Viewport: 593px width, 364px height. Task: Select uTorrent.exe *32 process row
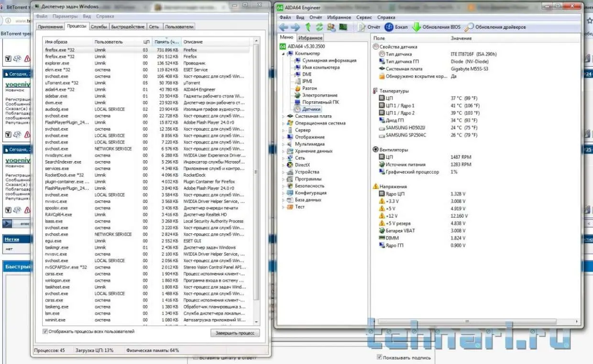146,83
